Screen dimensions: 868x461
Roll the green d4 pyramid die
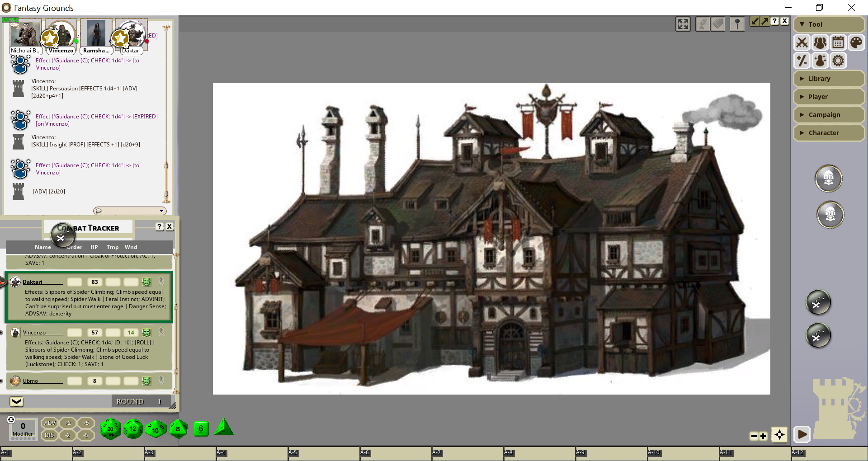click(x=223, y=427)
